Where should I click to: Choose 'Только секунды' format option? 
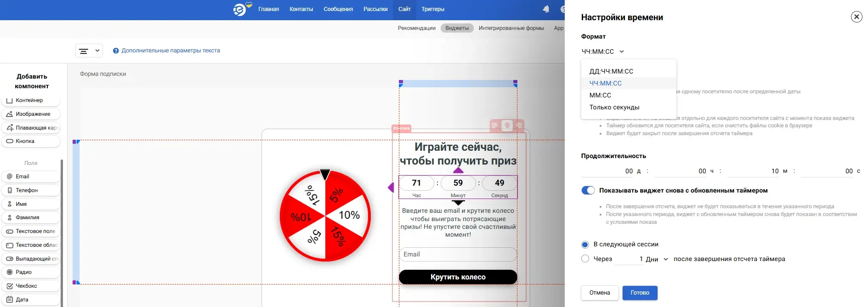[614, 107]
